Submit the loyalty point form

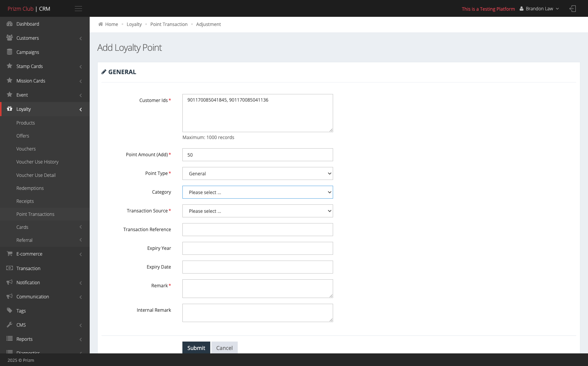196,348
